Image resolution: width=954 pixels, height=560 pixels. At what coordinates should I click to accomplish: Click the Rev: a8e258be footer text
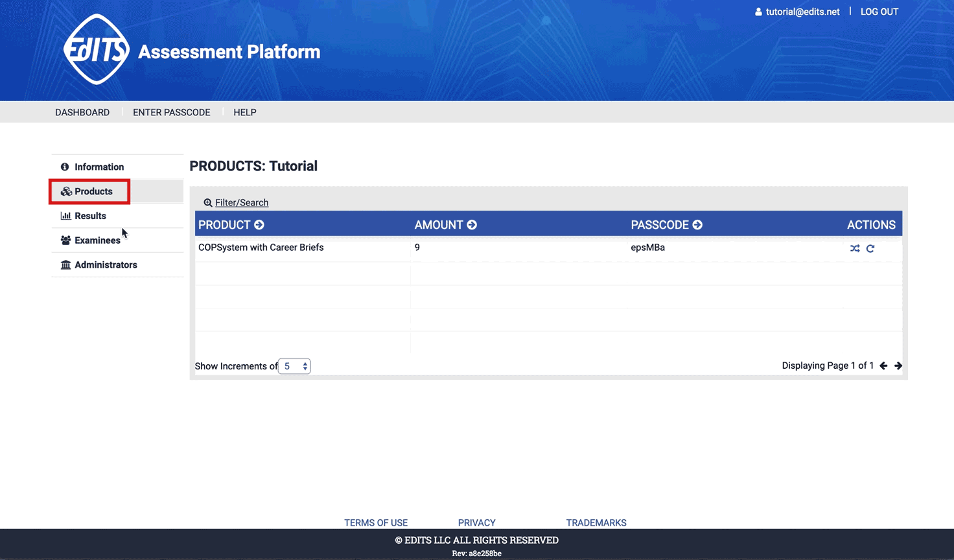[x=477, y=554]
